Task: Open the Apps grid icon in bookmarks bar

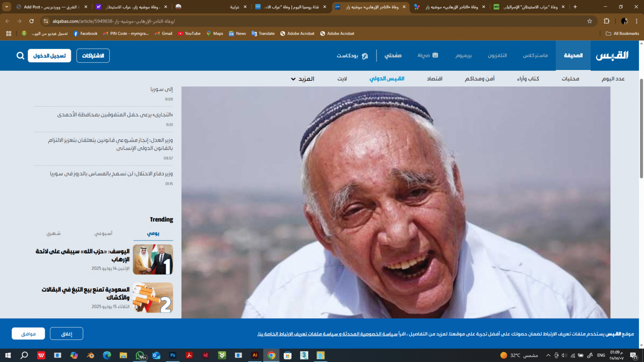Action: click(x=8, y=34)
